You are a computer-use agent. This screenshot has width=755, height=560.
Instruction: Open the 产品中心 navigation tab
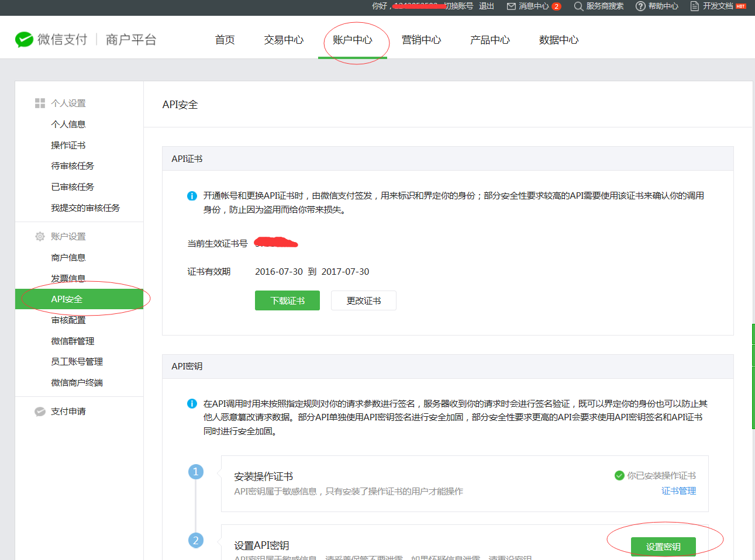[490, 40]
